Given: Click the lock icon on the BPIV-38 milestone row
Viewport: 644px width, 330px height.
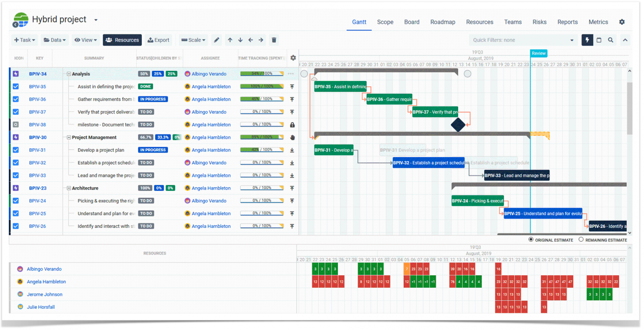Looking at the screenshot, I should 292,124.
